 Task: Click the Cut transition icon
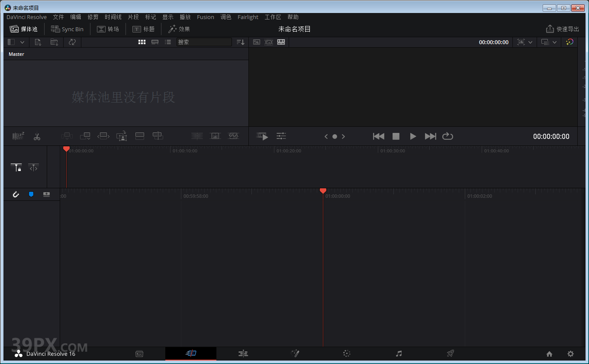[x=197, y=136]
